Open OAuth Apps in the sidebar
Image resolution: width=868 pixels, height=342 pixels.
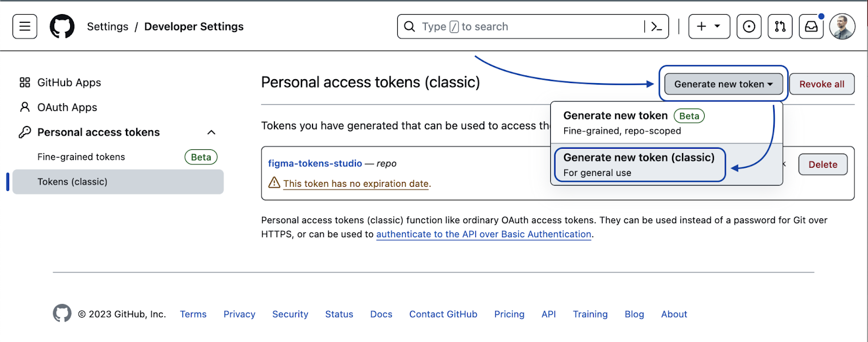coord(58,107)
